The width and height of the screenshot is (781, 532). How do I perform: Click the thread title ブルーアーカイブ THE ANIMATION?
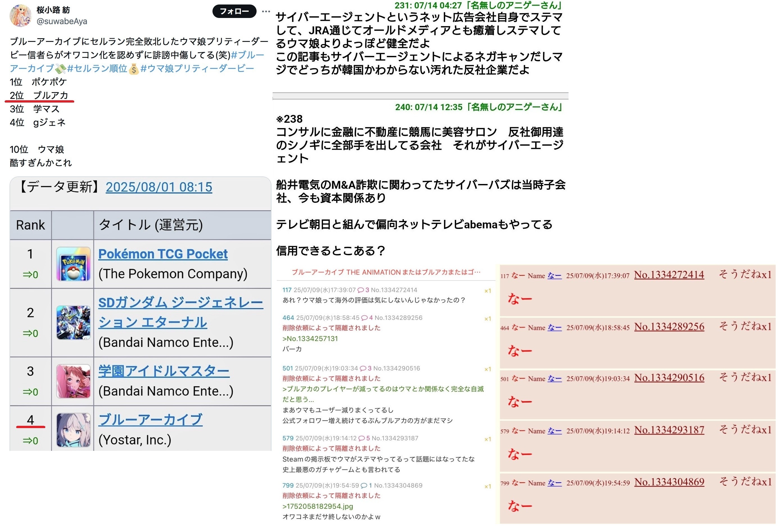(386, 272)
